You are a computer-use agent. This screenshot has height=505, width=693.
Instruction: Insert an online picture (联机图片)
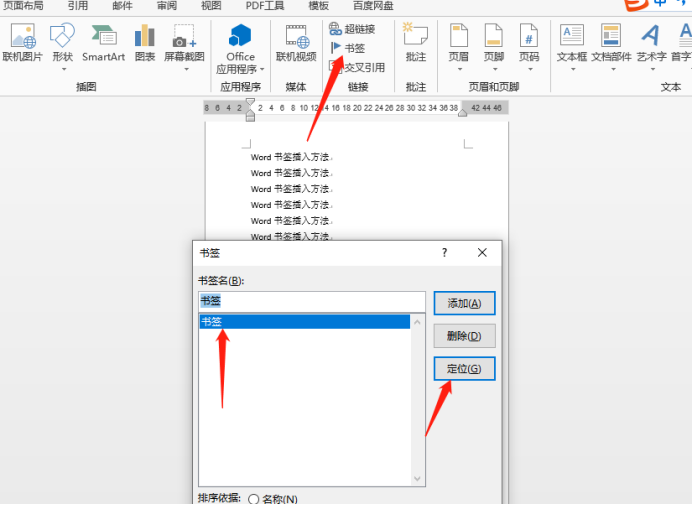click(x=23, y=43)
